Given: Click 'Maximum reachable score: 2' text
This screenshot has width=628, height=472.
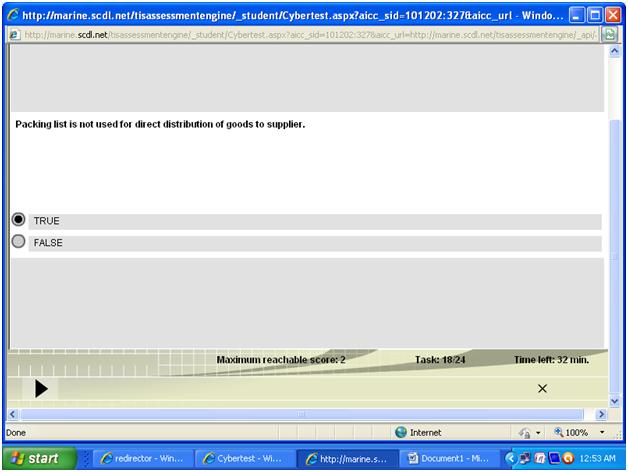Looking at the screenshot, I should tap(281, 360).
